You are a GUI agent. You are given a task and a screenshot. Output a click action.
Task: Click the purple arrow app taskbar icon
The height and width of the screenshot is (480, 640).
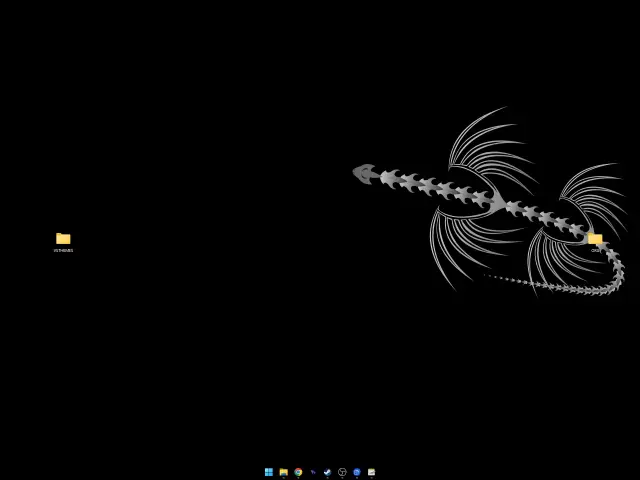click(313, 472)
